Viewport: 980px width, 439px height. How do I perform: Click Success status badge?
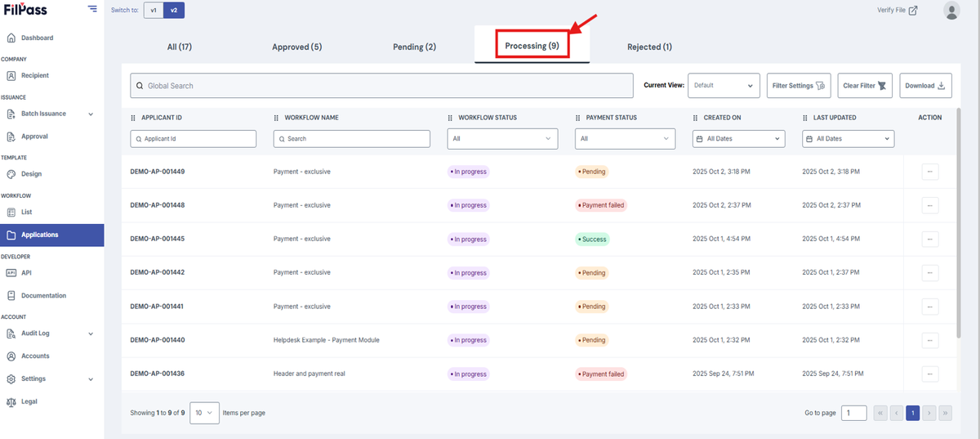[x=592, y=240]
